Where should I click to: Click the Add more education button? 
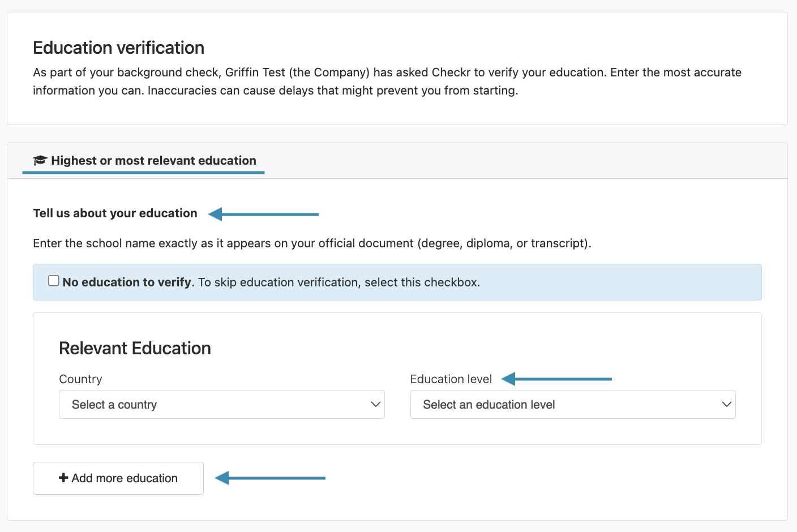point(118,478)
